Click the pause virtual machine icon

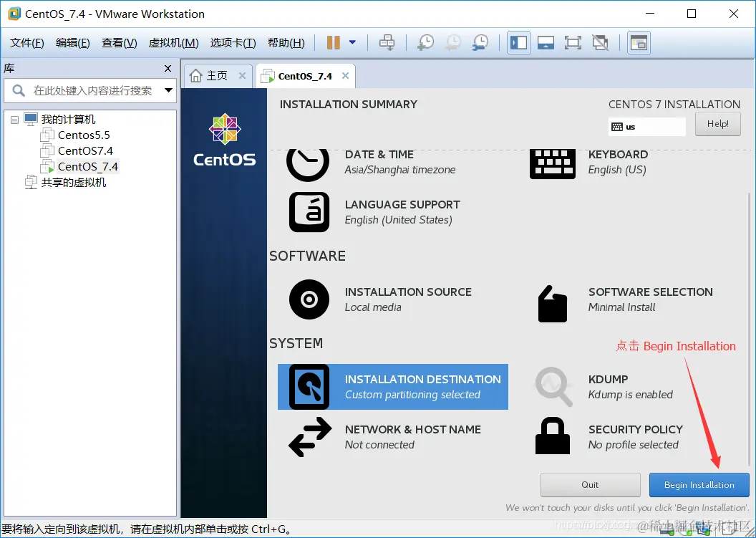(333, 42)
